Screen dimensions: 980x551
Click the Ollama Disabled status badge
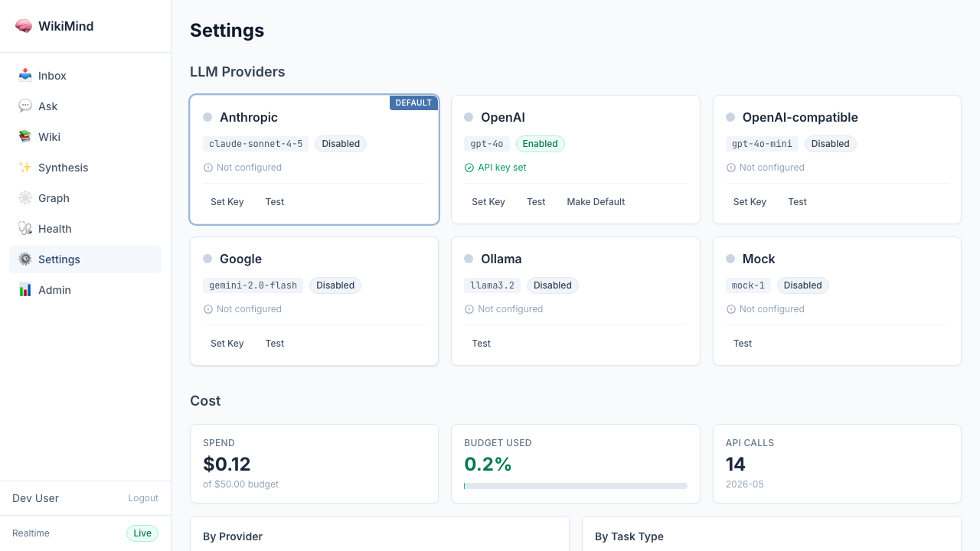pyautogui.click(x=553, y=285)
